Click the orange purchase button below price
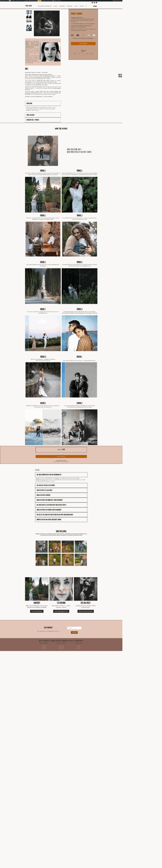The width and height of the screenshot is (162, 868). pyautogui.click(x=61, y=456)
